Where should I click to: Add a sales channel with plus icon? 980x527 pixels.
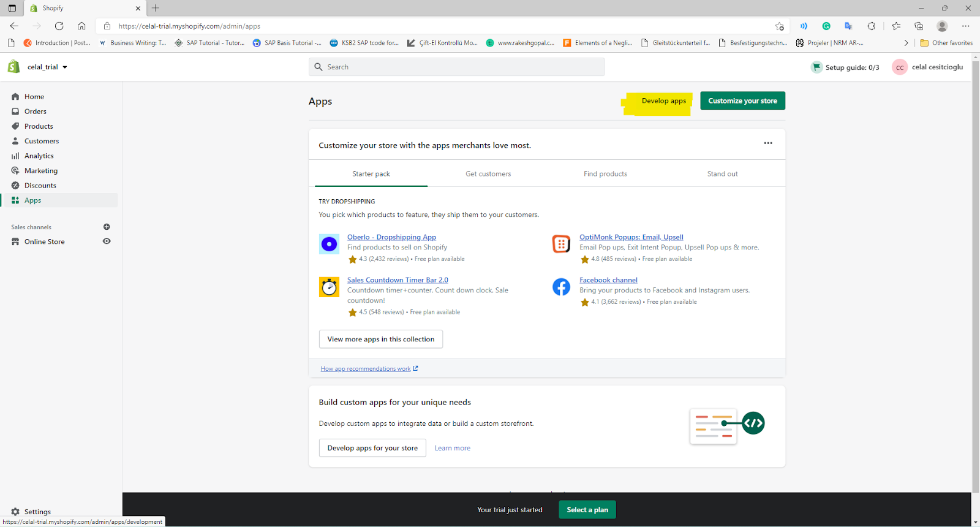[x=107, y=227]
